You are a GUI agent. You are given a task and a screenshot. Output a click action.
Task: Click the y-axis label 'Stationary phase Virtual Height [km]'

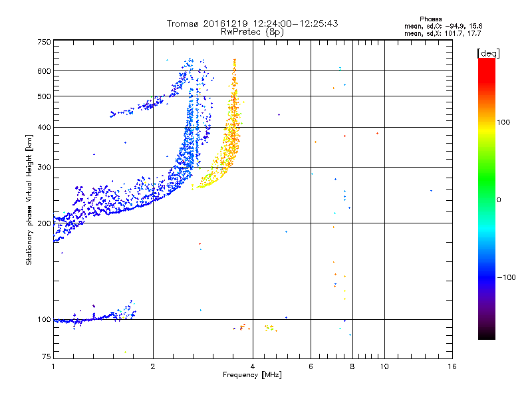coord(29,199)
